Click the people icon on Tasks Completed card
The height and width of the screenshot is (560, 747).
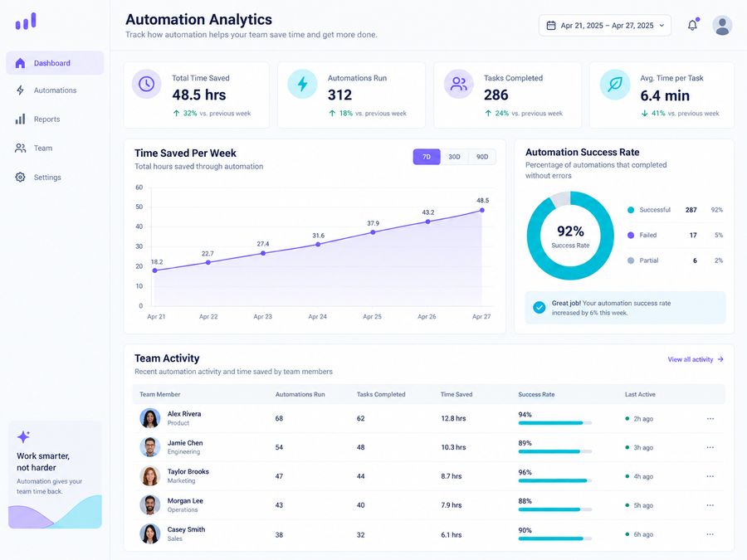[458, 84]
